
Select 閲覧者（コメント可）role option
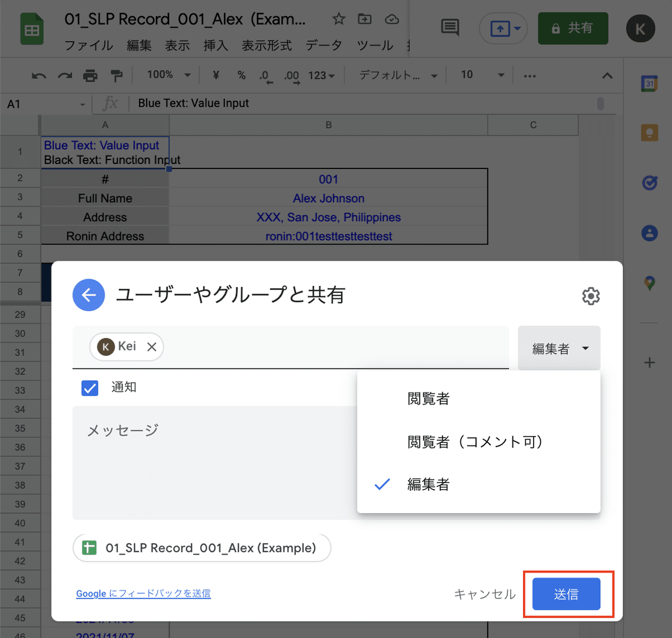[478, 442]
